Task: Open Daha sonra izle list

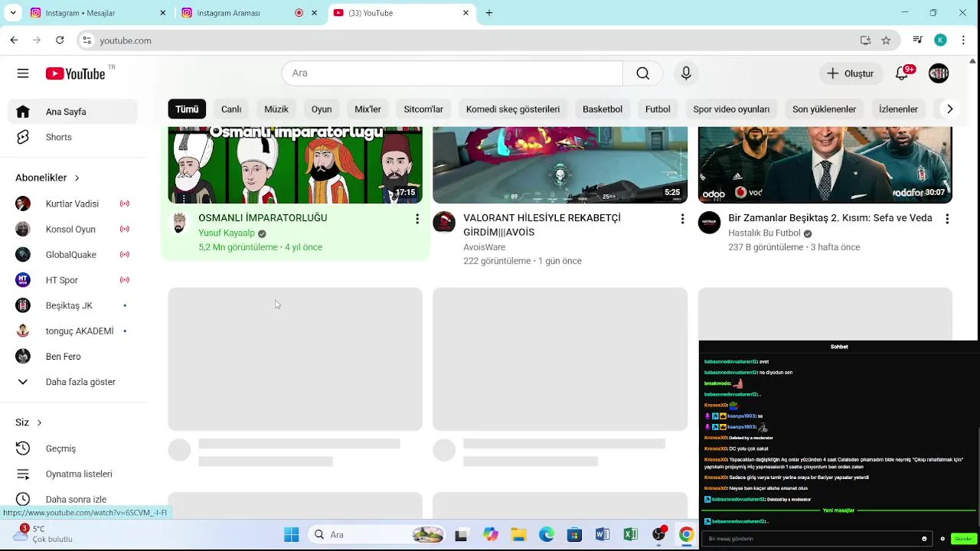Action: click(x=73, y=499)
